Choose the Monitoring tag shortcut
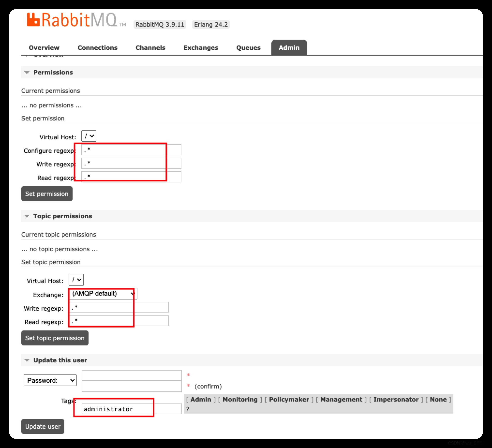Viewport: 492px width, 448px height. point(240,400)
